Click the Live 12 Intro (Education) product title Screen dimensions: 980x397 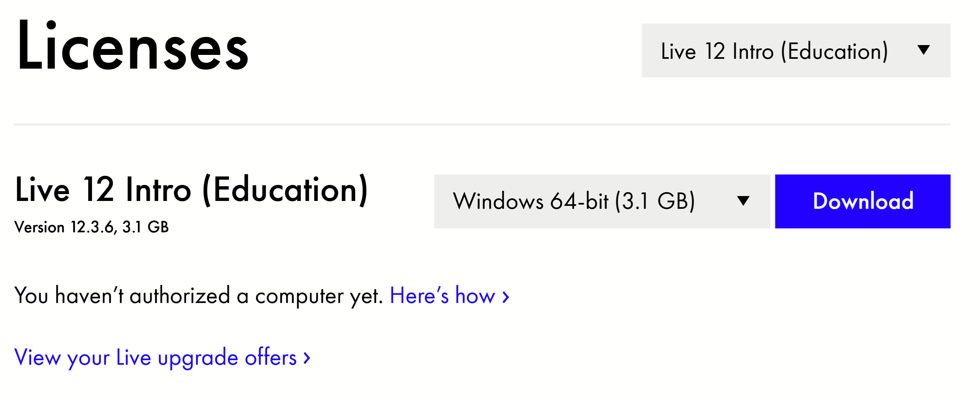pyautogui.click(x=191, y=190)
